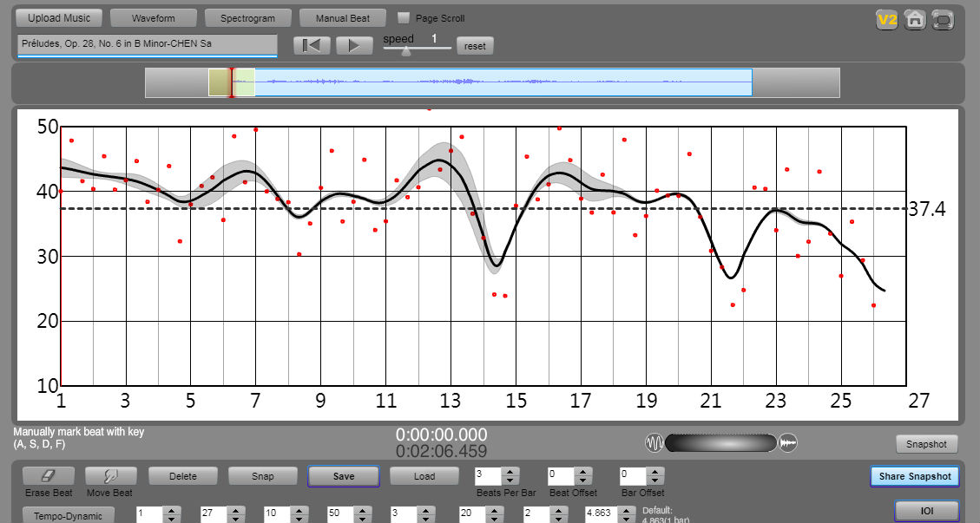
Task: Click the Share Snapshot button
Action: [915, 476]
